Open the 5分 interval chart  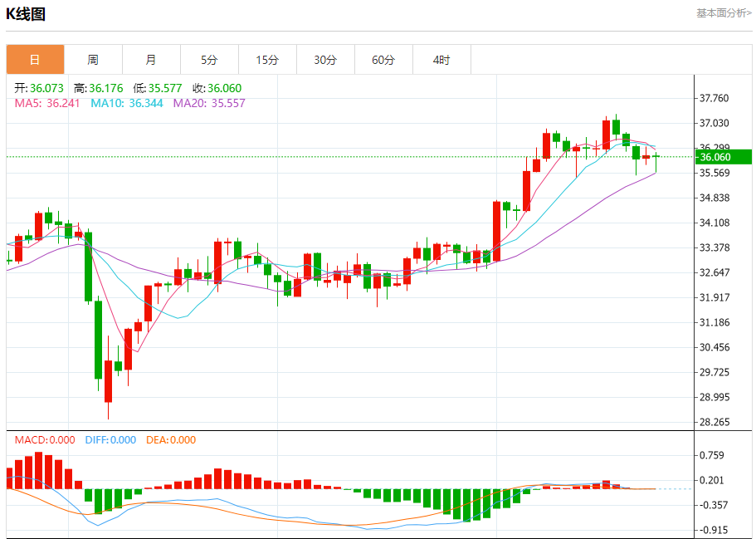pyautogui.click(x=209, y=60)
